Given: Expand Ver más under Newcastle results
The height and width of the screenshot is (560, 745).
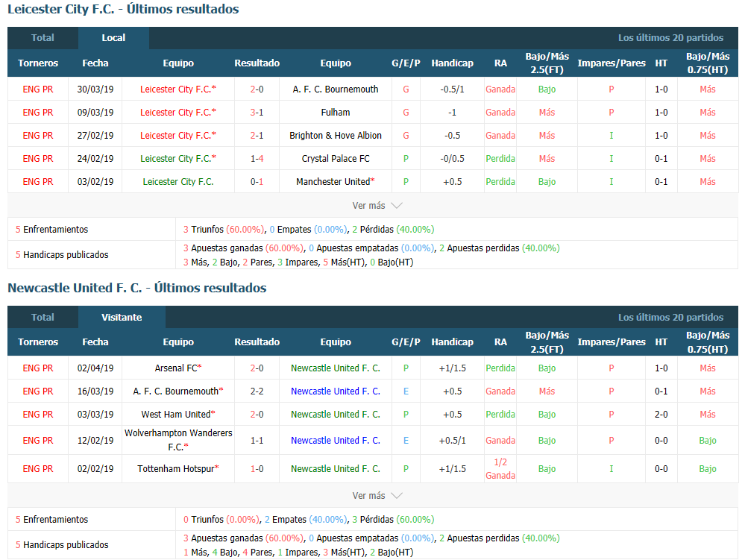Looking at the screenshot, I should [377, 495].
